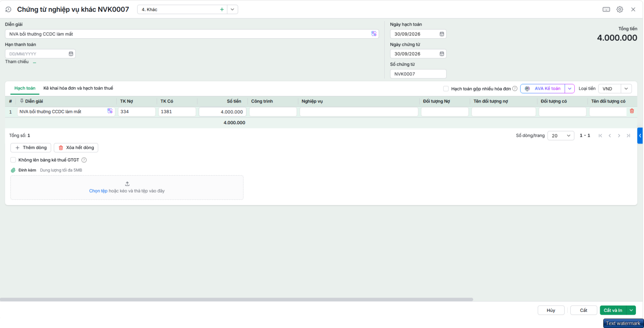Expand the voucher type dropdown "4. Khác"

click(233, 9)
